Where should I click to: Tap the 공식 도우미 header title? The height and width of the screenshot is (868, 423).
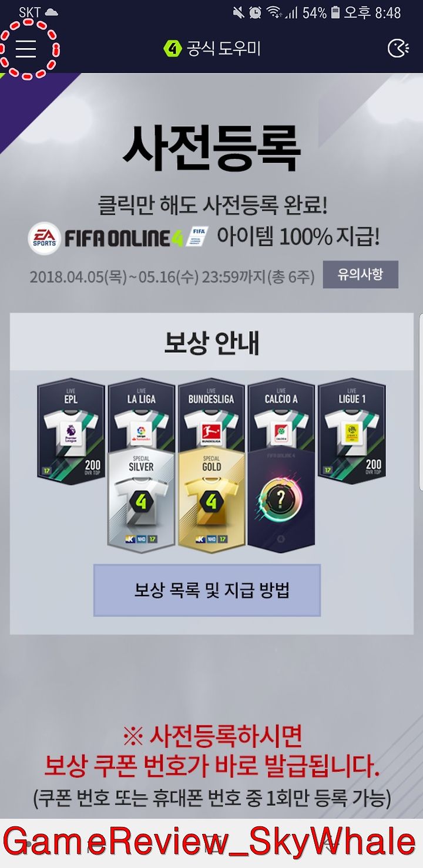click(223, 49)
